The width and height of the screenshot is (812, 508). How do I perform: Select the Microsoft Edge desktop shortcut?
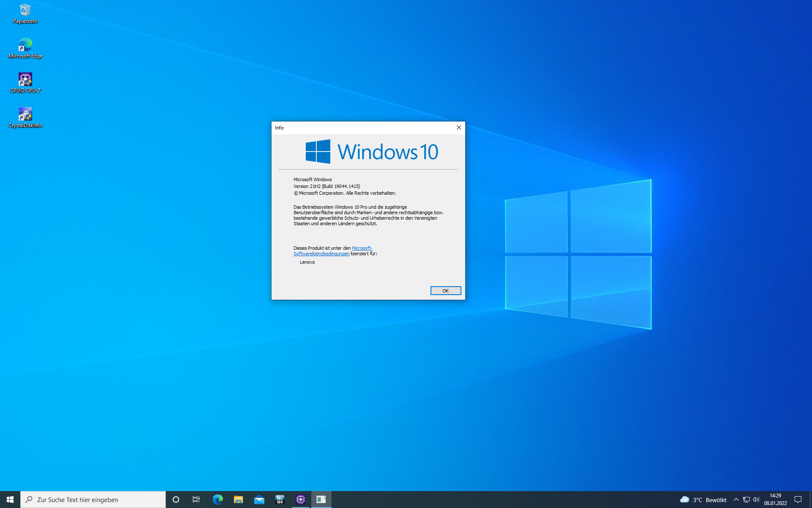click(25, 47)
